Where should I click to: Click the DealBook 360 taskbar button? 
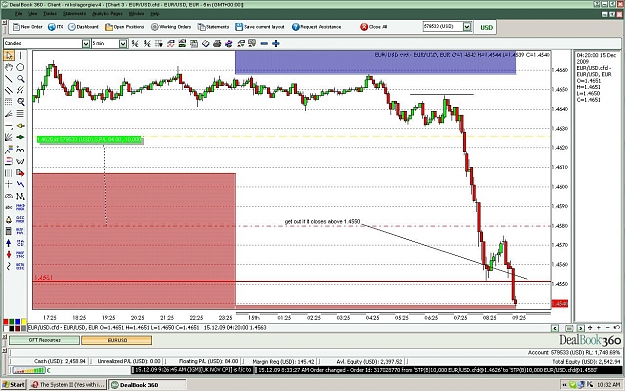click(x=147, y=385)
